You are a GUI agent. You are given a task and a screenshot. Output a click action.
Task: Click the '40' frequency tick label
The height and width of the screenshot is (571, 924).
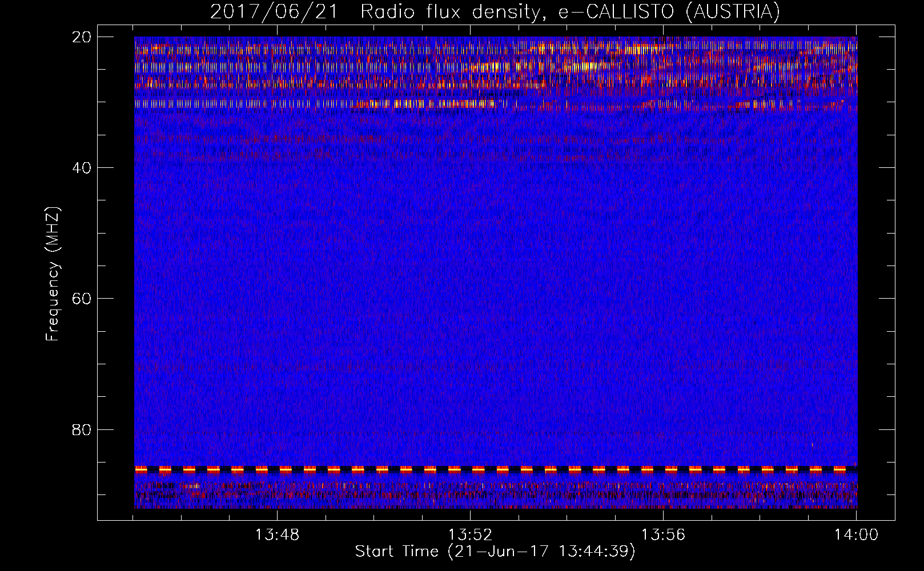pyautogui.click(x=82, y=168)
